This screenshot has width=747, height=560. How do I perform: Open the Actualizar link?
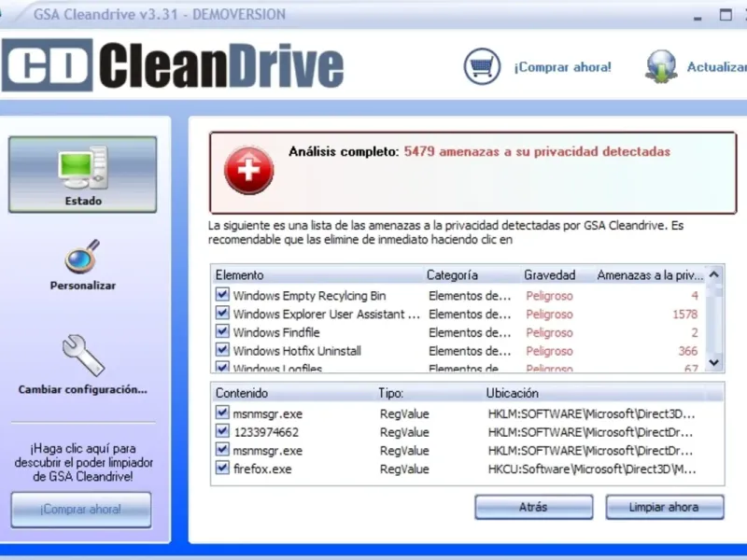pyautogui.click(x=716, y=67)
